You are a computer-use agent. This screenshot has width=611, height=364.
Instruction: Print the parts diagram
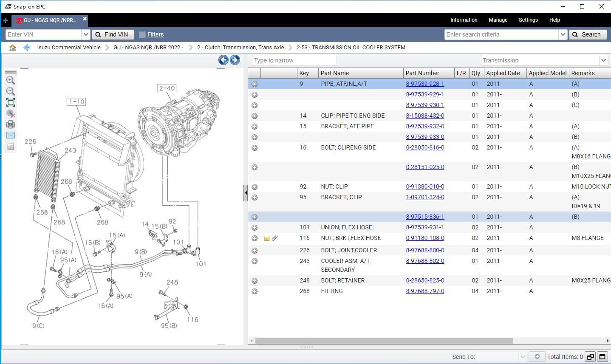coord(11,124)
